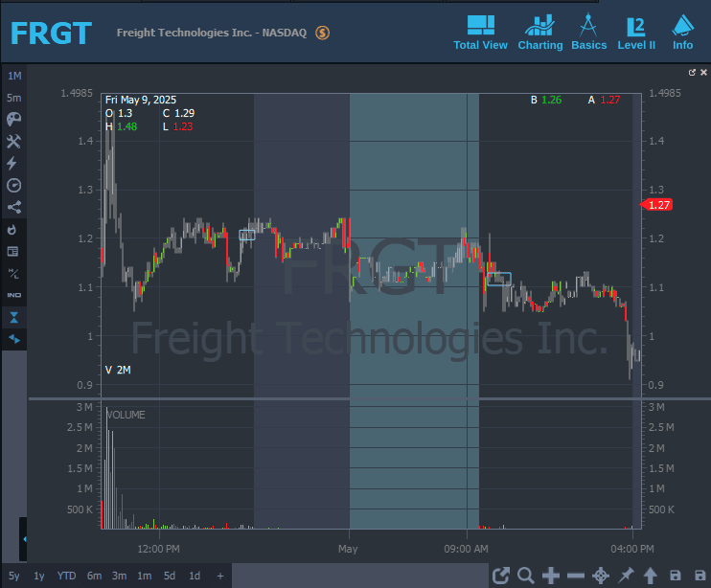
Task: Select the 1y time range
Action: 39,576
